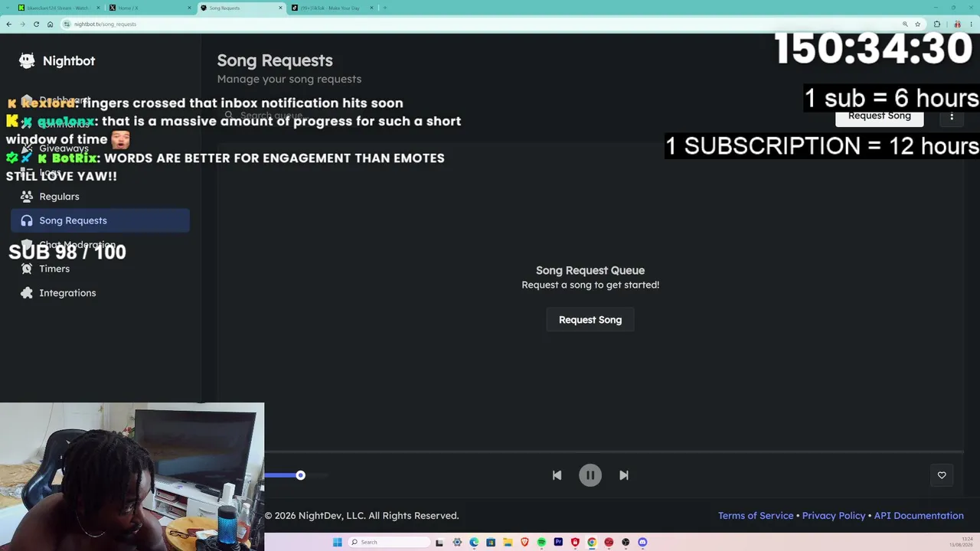This screenshot has height=551, width=980.
Task: Open Microsoft Edge from the taskbar
Action: (x=474, y=543)
